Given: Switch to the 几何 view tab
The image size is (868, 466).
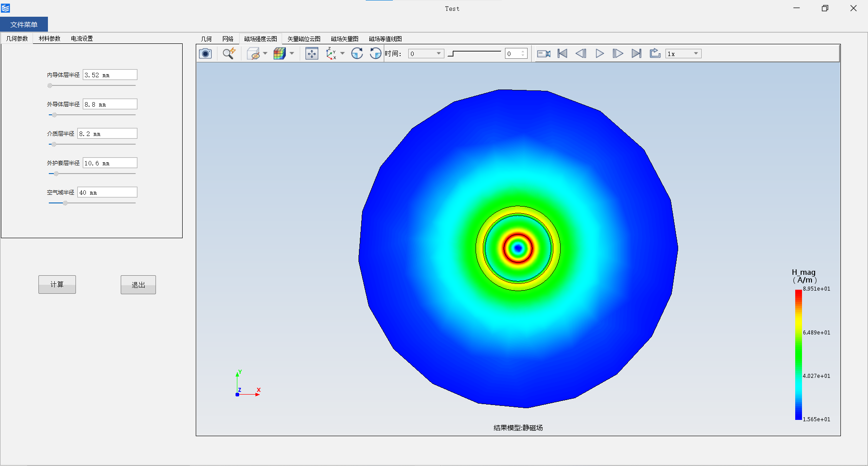Looking at the screenshot, I should tap(206, 39).
